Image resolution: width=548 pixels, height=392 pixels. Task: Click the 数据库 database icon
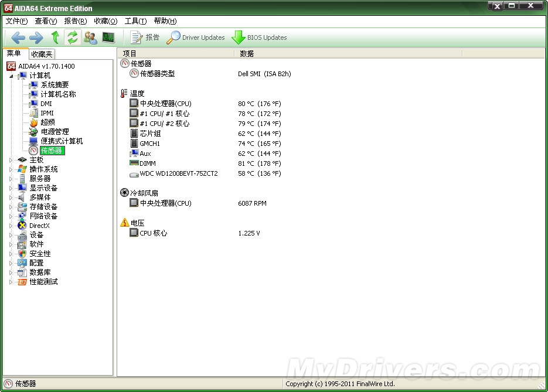[22, 272]
